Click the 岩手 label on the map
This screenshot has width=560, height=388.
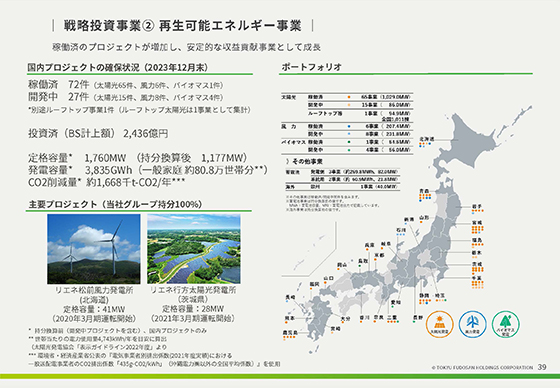(x=477, y=207)
